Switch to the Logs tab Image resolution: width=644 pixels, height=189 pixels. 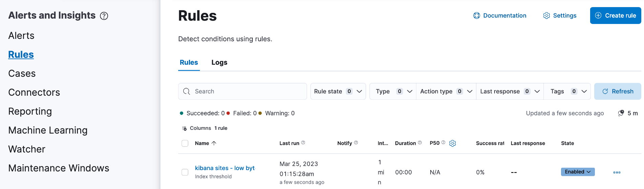tap(219, 63)
